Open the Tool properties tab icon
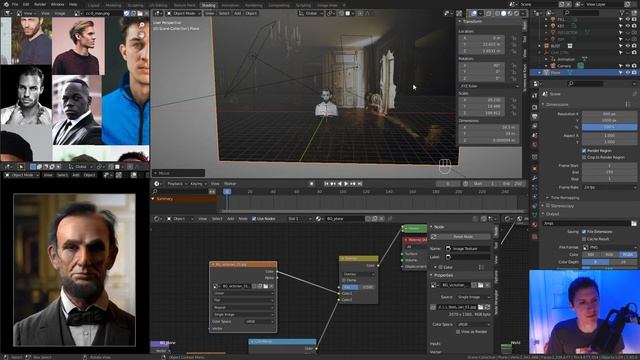This screenshot has height=360, width=640. point(535,96)
